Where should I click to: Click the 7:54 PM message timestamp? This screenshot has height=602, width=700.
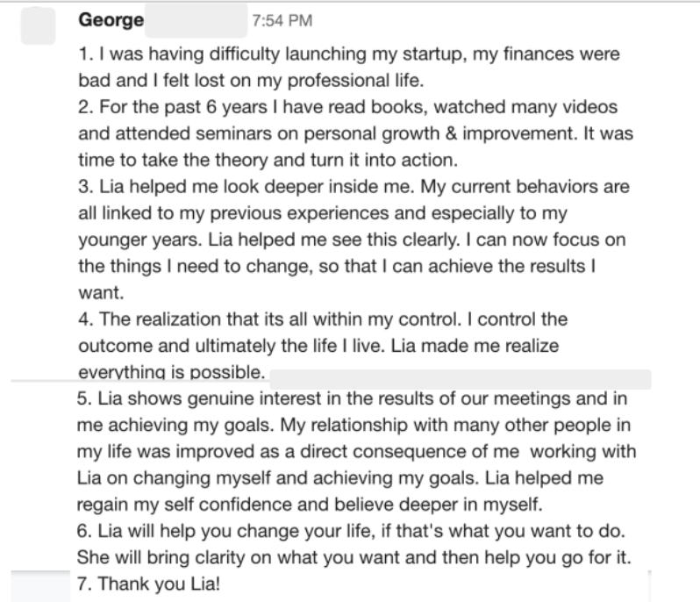pyautogui.click(x=282, y=21)
